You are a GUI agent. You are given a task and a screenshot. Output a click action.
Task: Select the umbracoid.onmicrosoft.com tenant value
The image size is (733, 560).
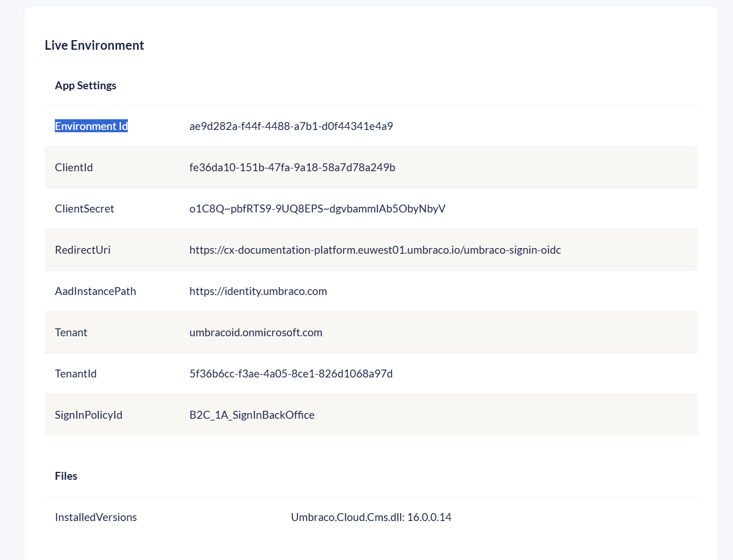(x=256, y=332)
